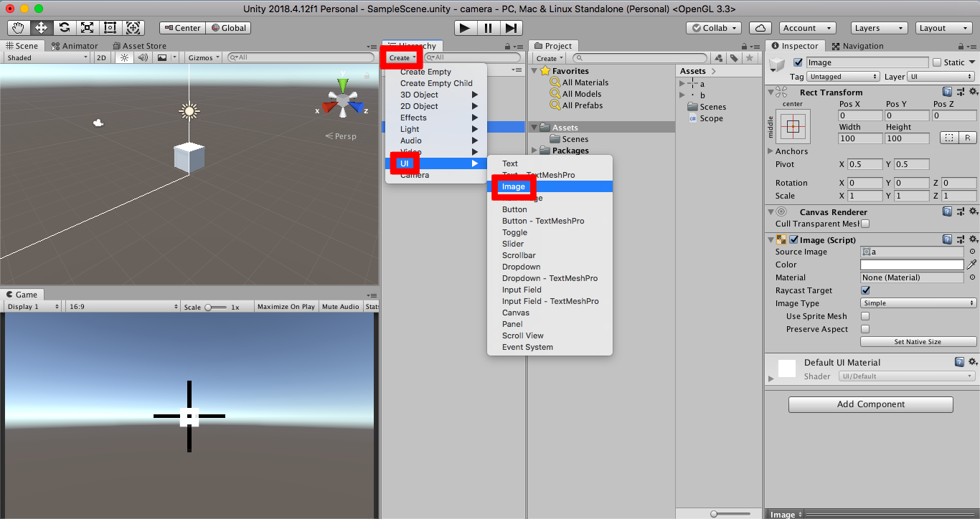Open the Collab button
This screenshot has width=980, height=519.
[714, 28]
